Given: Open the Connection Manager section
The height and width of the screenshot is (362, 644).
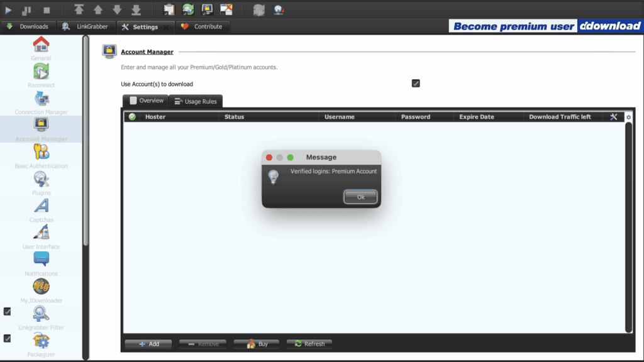Looking at the screenshot, I should click(41, 102).
